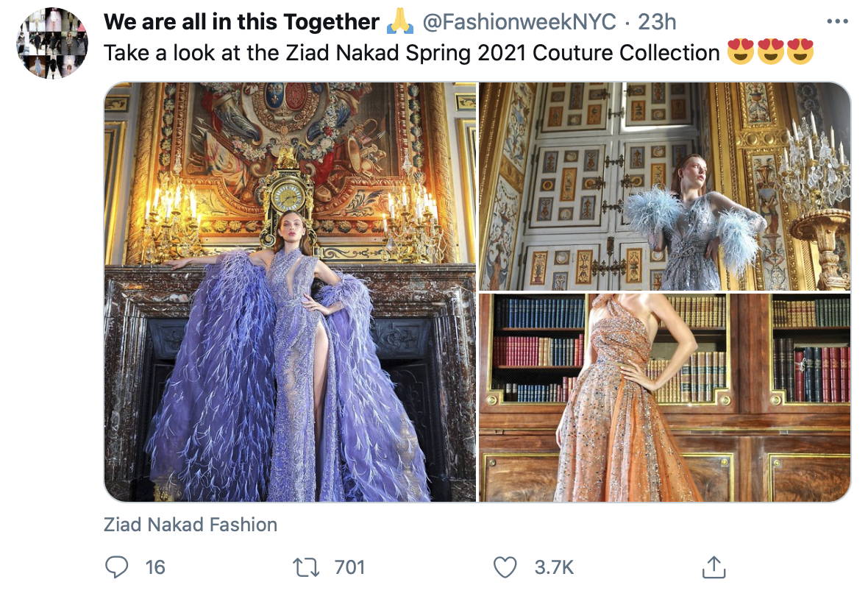Open the orange gown library photo

pyautogui.click(x=664, y=398)
